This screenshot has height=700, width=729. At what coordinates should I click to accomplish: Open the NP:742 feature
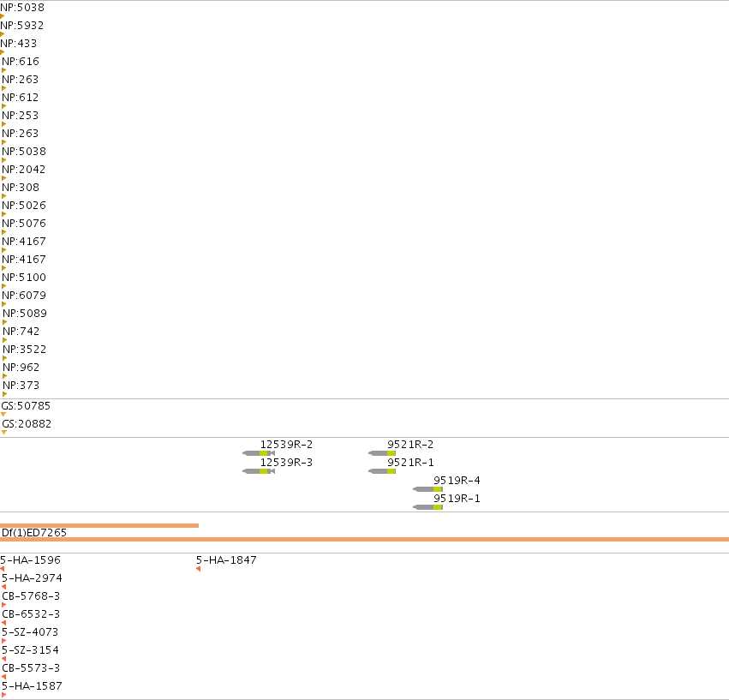coord(21,332)
